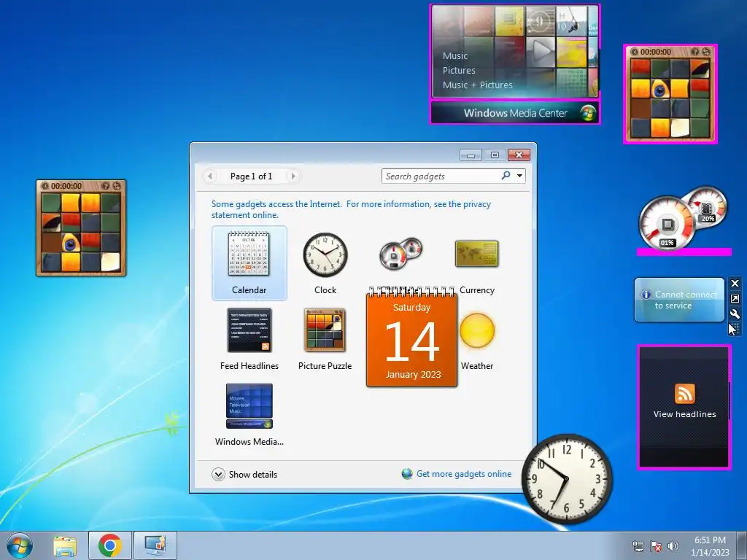Select the Currency gadget card icon in the gallery
This screenshot has width=747, height=560.
point(477,254)
